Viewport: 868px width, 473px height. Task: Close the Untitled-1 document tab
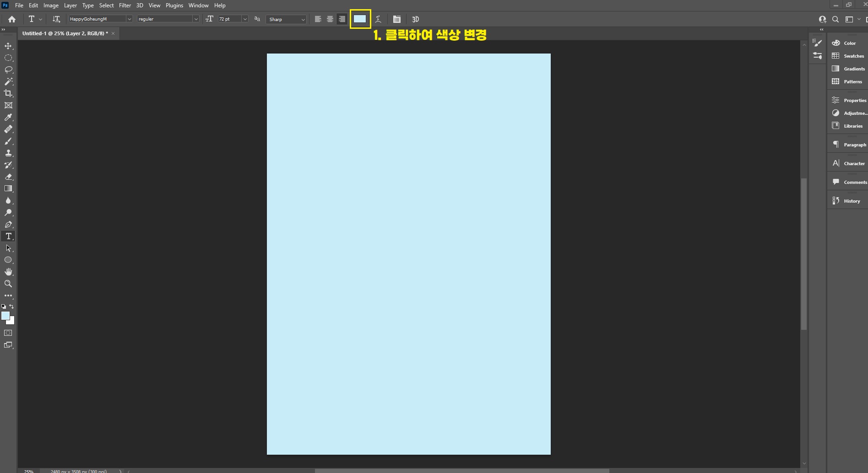[113, 33]
